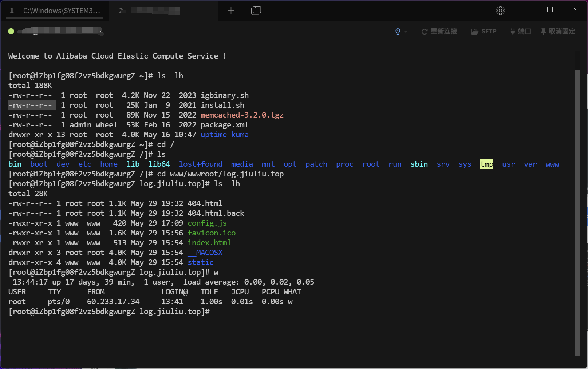588x369 pixels.
Task: Open the 端口 port forwarding button
Action: click(520, 32)
